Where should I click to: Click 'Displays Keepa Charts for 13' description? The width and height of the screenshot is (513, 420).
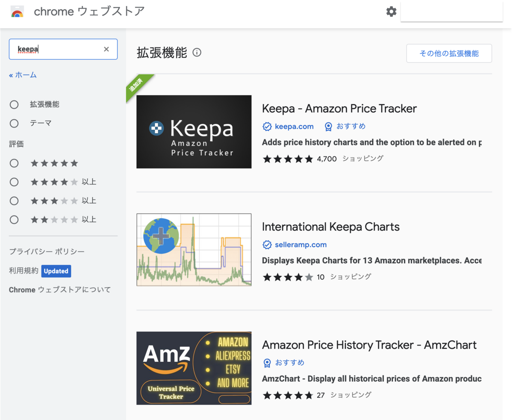[372, 260]
